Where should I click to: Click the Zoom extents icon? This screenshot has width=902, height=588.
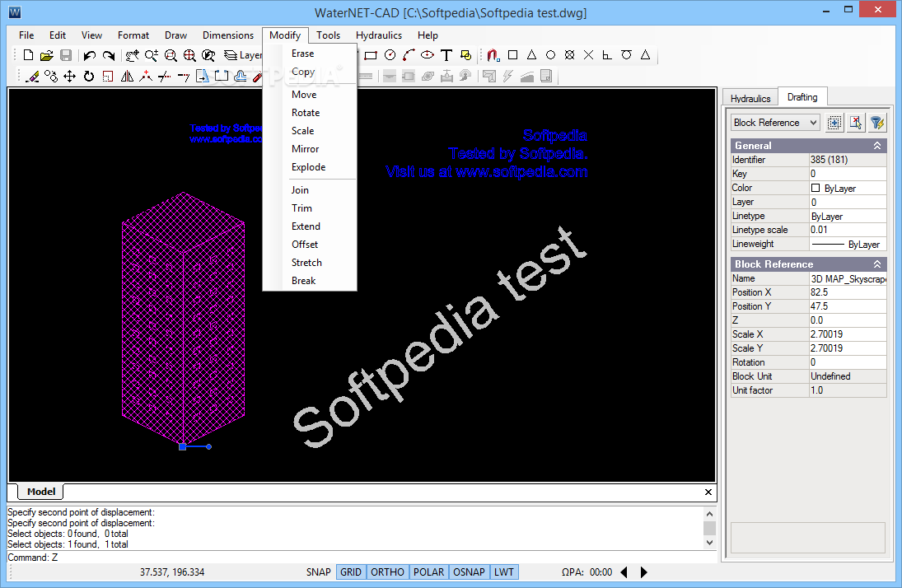tap(189, 55)
